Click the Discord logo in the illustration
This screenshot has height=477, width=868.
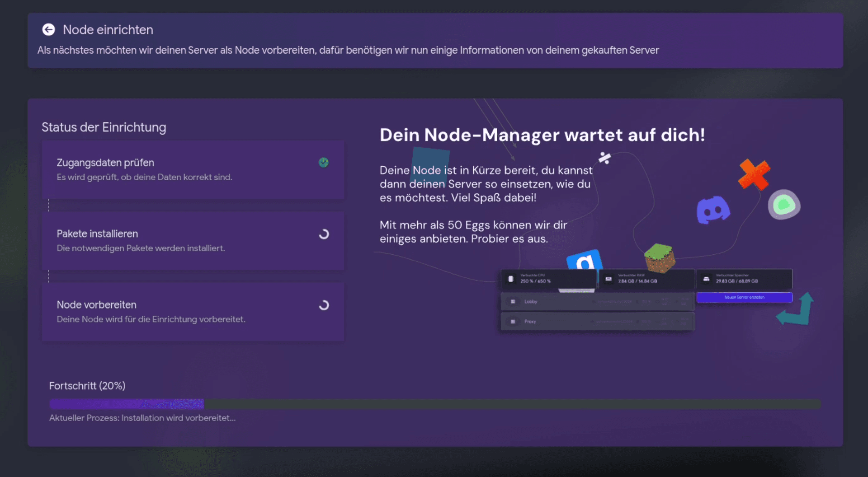(713, 210)
